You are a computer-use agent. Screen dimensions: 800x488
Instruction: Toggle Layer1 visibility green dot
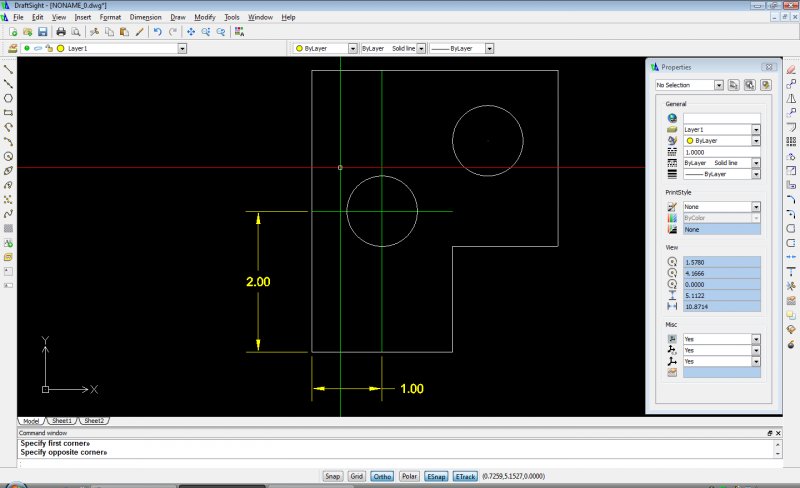click(27, 48)
